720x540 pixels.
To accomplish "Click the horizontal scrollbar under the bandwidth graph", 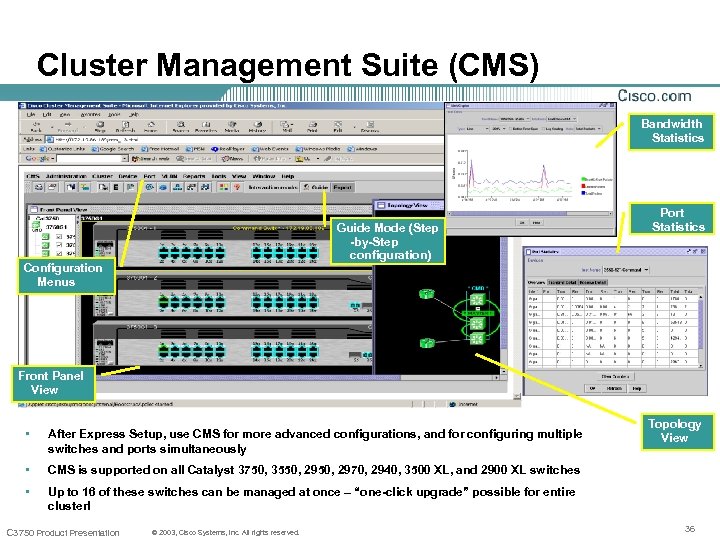I will coord(530,214).
